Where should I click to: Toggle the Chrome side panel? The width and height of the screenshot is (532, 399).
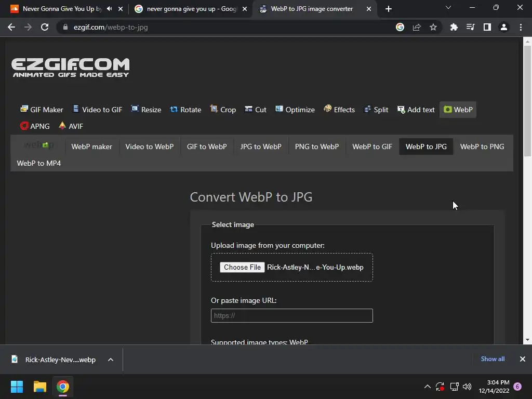coord(487,27)
